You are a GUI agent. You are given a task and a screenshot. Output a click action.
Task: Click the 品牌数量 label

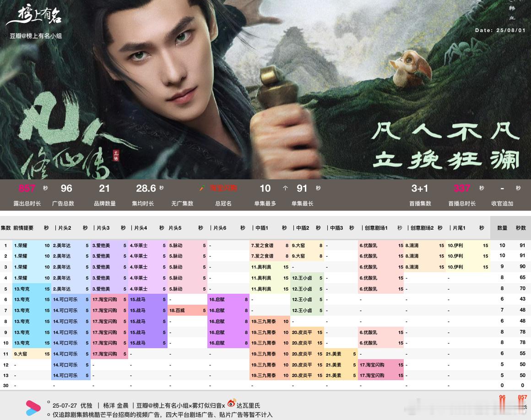(105, 204)
